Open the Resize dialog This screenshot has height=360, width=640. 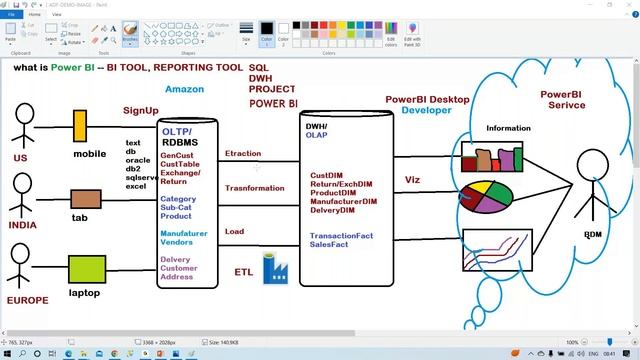click(x=71, y=34)
